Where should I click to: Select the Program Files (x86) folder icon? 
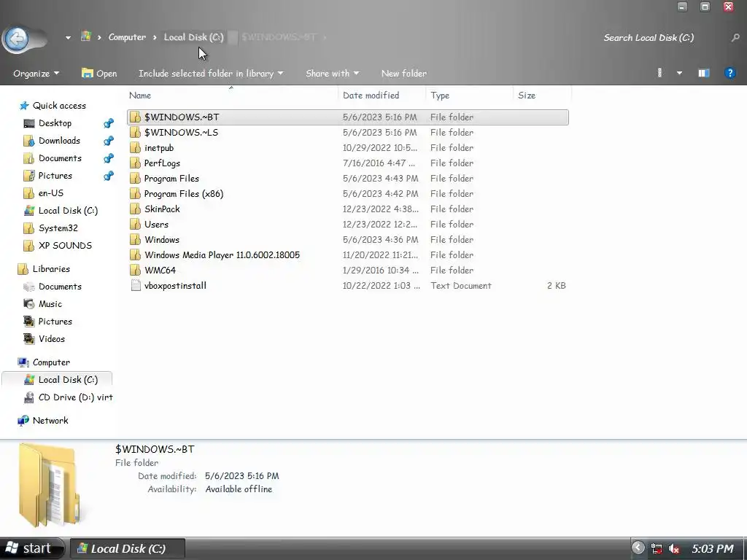(x=136, y=194)
